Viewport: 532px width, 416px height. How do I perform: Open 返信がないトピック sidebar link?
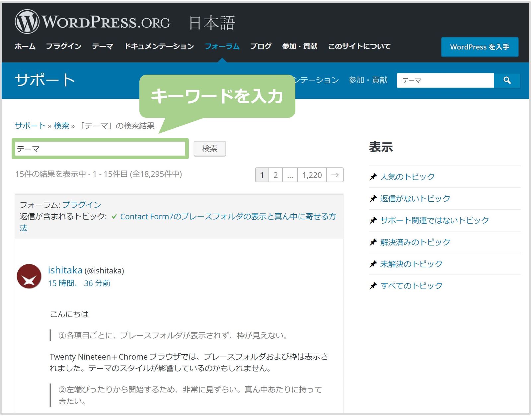[x=415, y=199]
